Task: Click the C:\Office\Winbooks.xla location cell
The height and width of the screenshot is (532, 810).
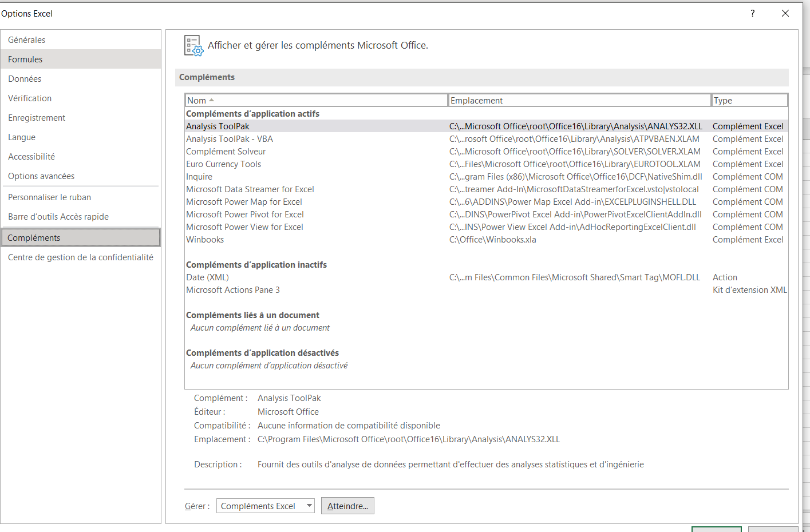Action: click(x=493, y=240)
